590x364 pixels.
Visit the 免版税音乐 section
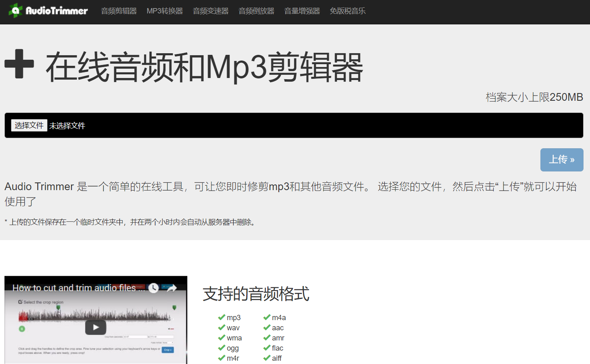[x=347, y=11]
